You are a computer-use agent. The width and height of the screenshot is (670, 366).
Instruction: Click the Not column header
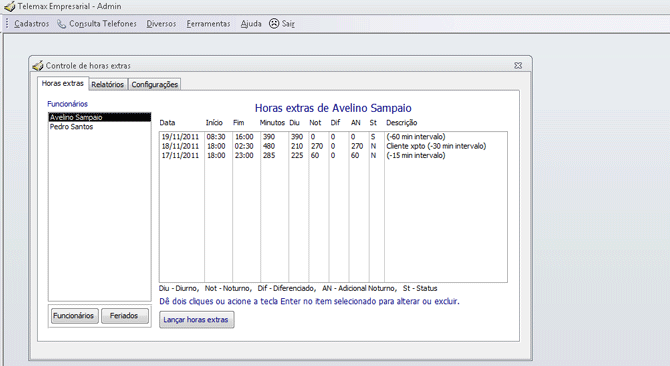pos(315,123)
